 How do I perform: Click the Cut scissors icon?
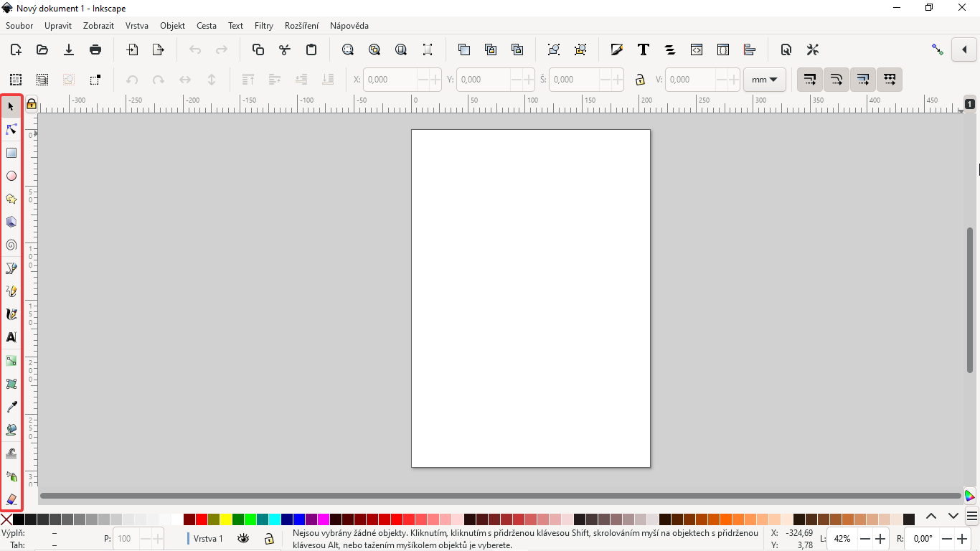tap(285, 50)
